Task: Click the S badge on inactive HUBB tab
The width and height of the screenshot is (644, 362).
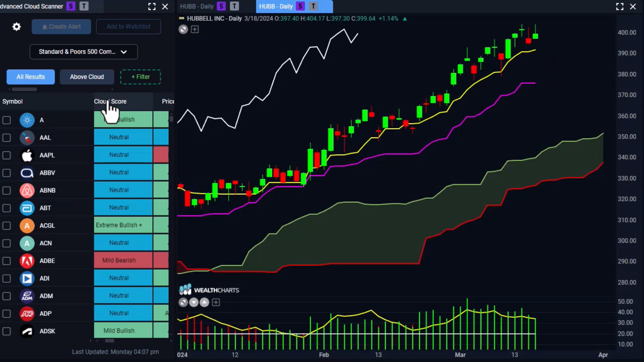Action: [x=221, y=6]
